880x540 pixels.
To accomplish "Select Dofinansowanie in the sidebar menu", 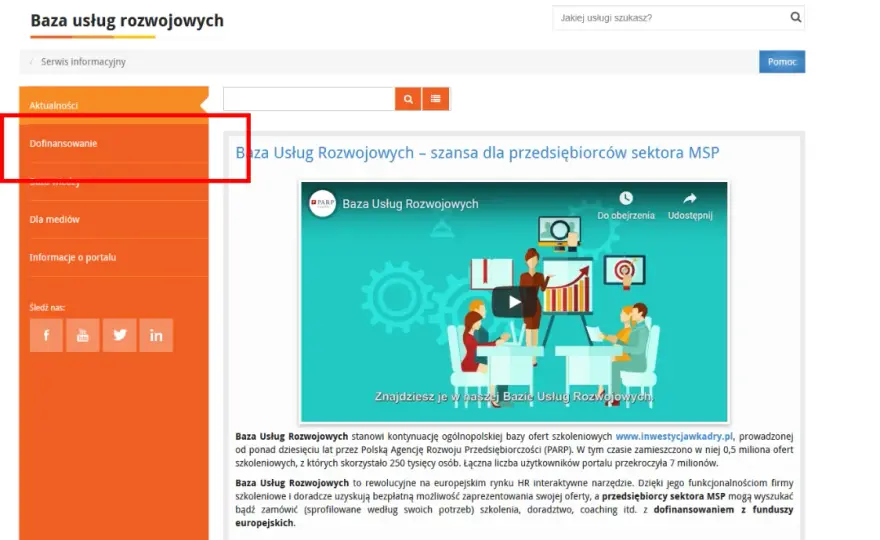I will [x=114, y=143].
